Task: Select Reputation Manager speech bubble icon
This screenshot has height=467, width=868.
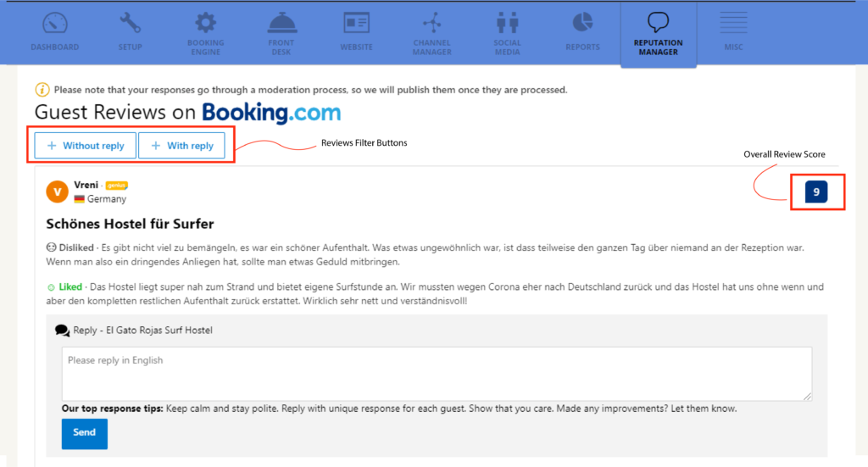Action: (658, 23)
